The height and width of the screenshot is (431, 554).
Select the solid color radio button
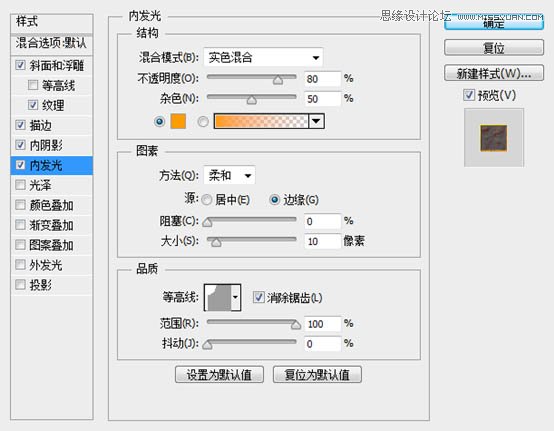click(159, 122)
